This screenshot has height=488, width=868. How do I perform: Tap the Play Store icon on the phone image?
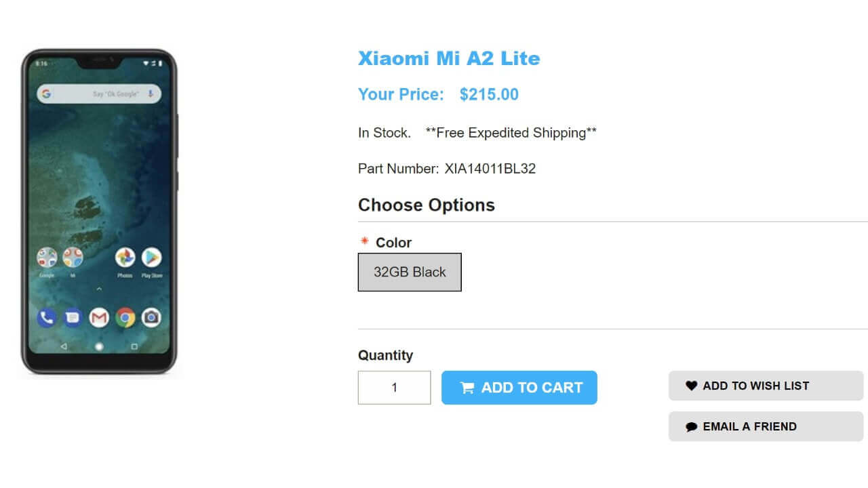click(x=151, y=258)
